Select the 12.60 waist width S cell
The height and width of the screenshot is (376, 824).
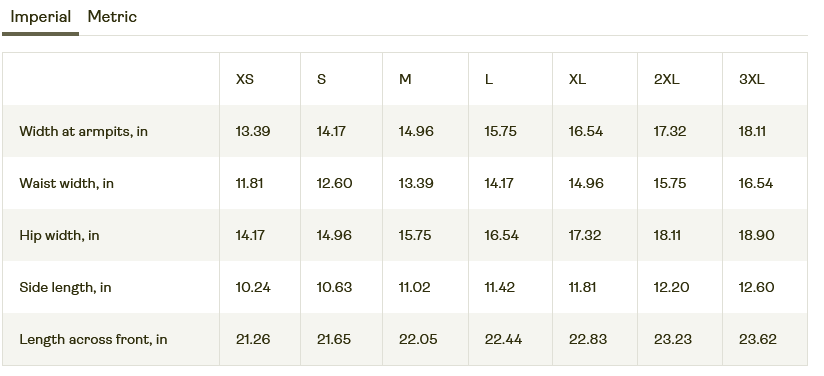coord(334,184)
